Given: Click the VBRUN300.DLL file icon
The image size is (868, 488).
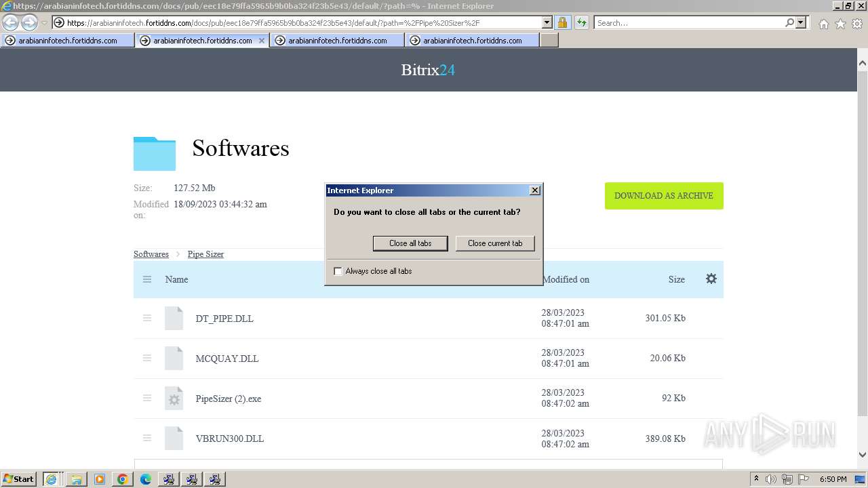Looking at the screenshot, I should pos(174,438).
